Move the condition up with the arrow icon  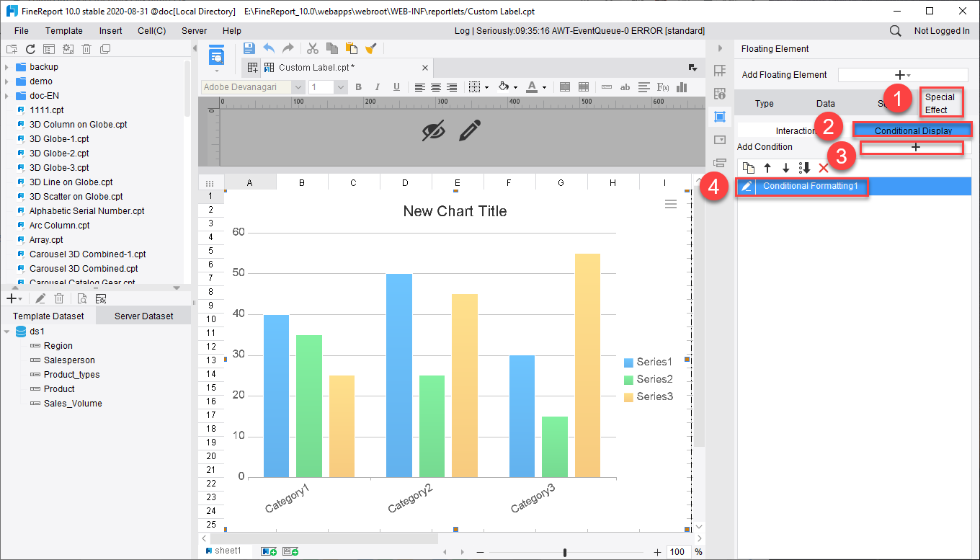click(x=767, y=168)
